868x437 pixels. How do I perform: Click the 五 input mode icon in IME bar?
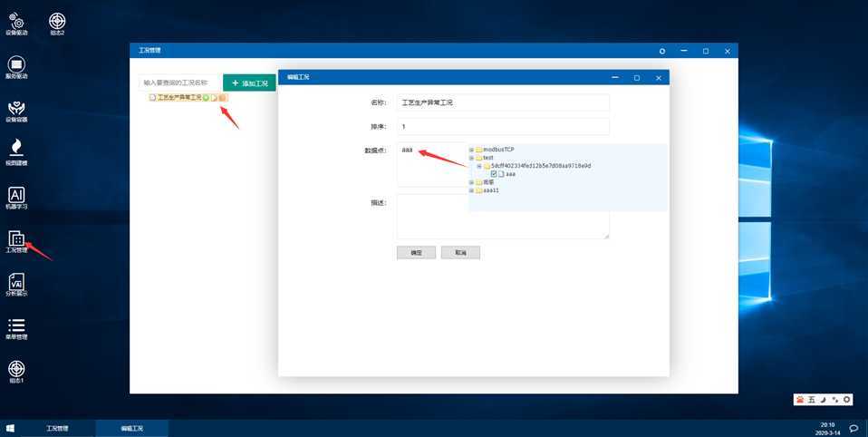coord(812,399)
